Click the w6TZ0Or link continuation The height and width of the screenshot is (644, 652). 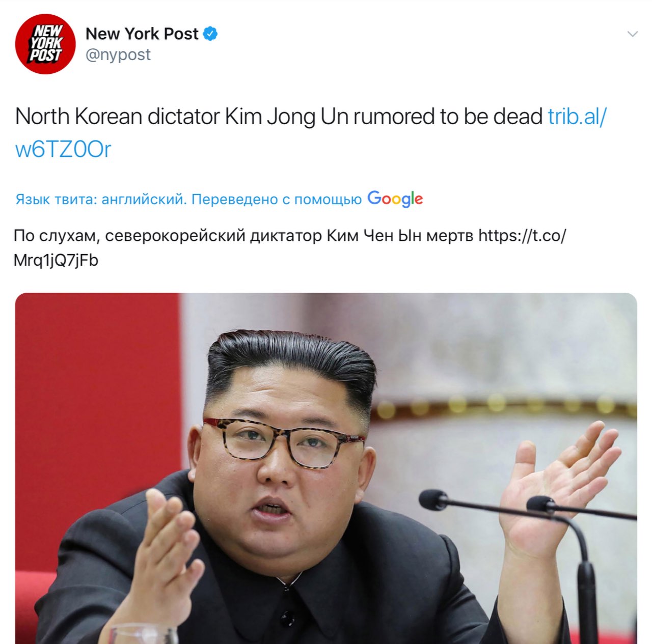63,149
